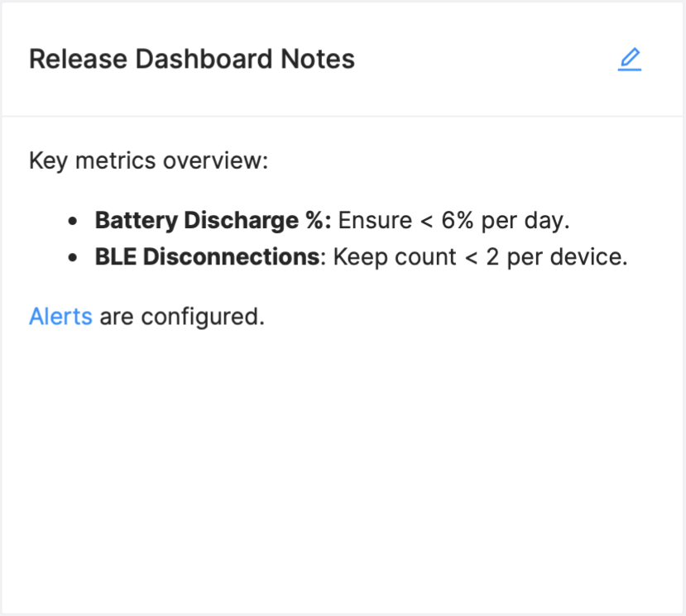Viewport: 686px width, 616px height.
Task: Click the bold Battery Discharge % label
Action: click(213, 221)
